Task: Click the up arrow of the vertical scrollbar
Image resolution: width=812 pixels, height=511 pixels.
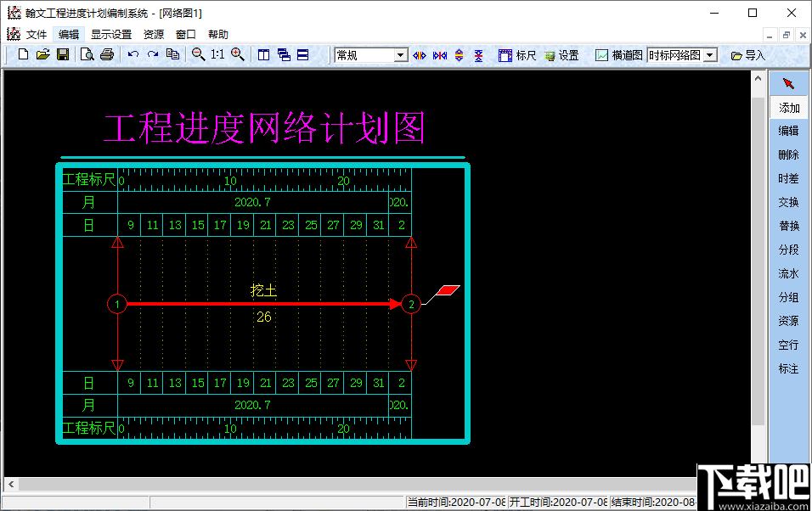Action: point(758,79)
